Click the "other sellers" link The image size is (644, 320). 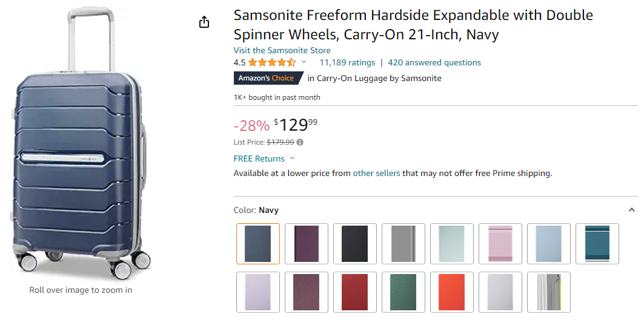pyautogui.click(x=376, y=173)
